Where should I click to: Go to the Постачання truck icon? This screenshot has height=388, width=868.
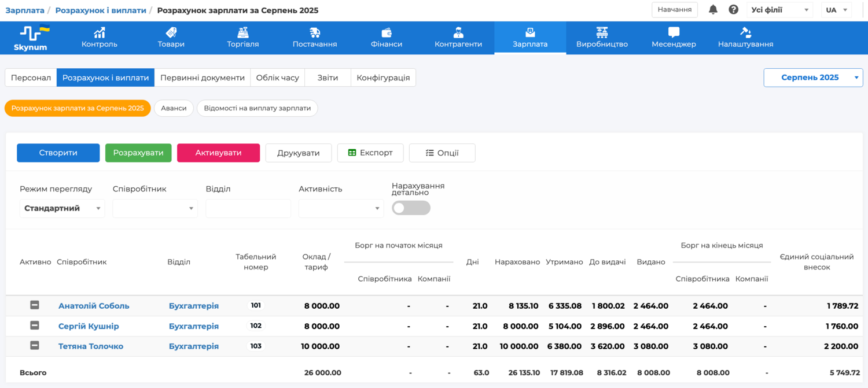315,33
